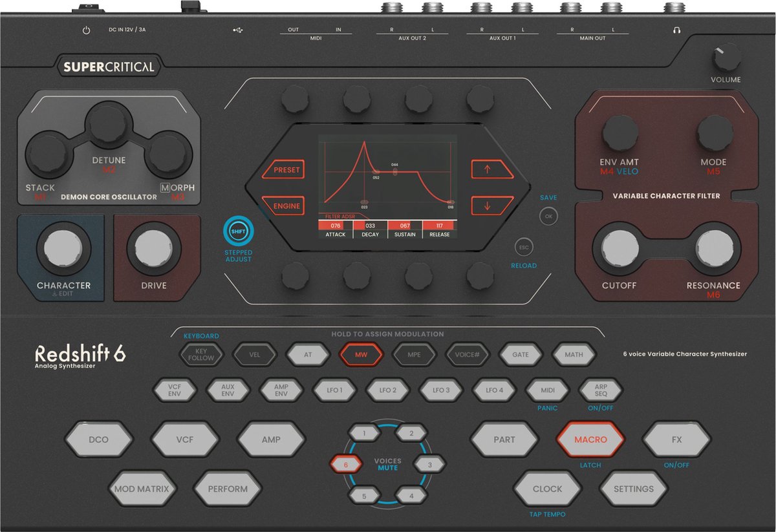Select the SUSTAIN value 067 on the display
The image size is (776, 532).
point(405,226)
